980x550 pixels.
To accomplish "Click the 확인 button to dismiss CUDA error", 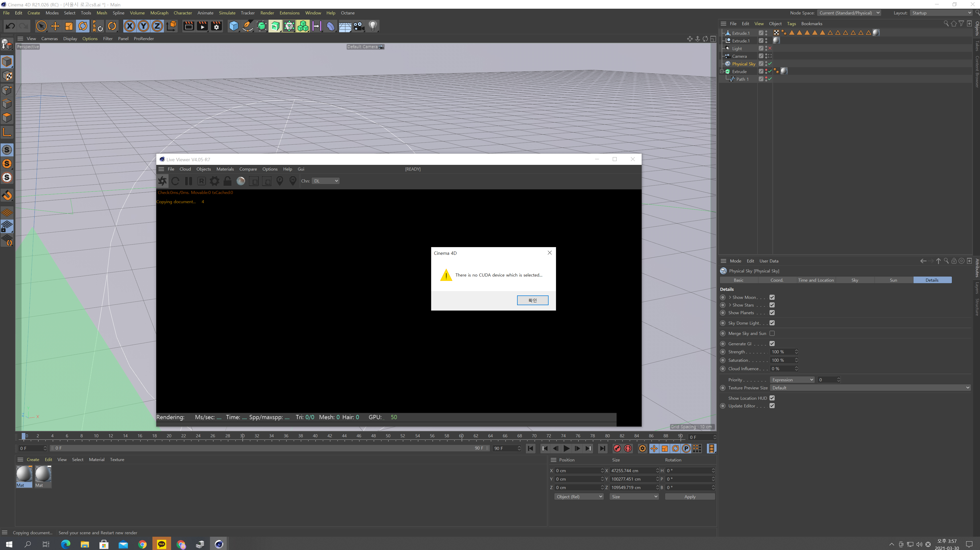I will [x=532, y=300].
